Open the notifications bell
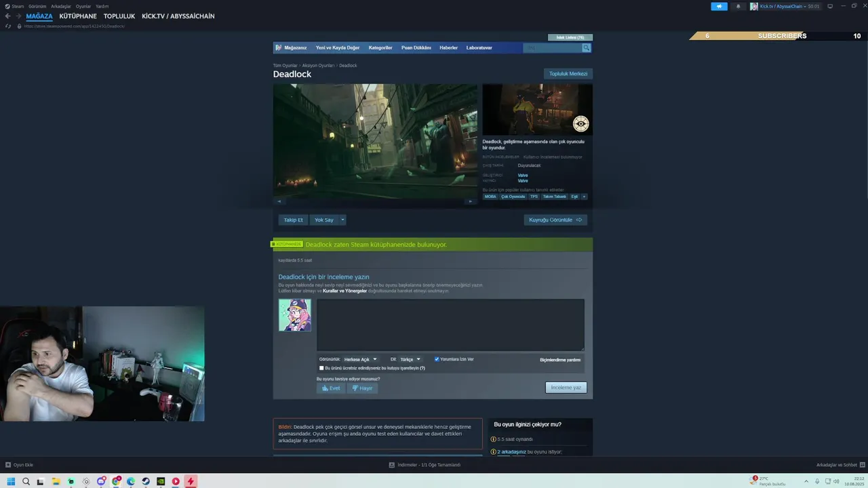This screenshot has height=488, width=868. 738,6
